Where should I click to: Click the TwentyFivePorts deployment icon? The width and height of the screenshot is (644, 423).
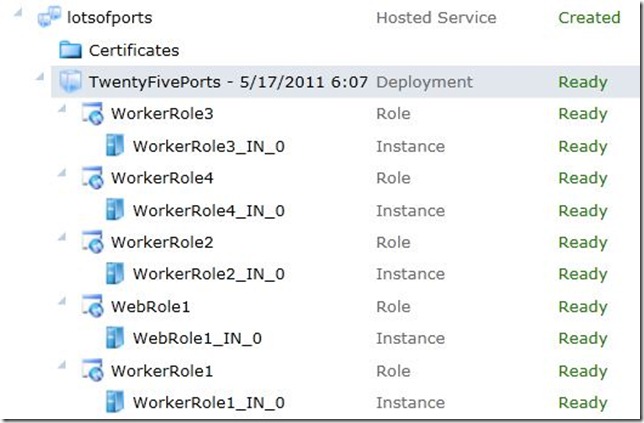(x=70, y=82)
